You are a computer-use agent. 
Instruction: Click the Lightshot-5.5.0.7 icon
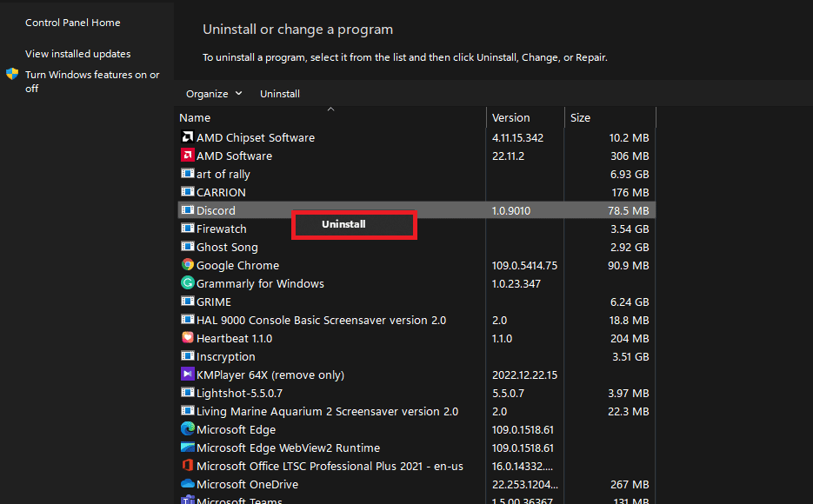(x=187, y=392)
